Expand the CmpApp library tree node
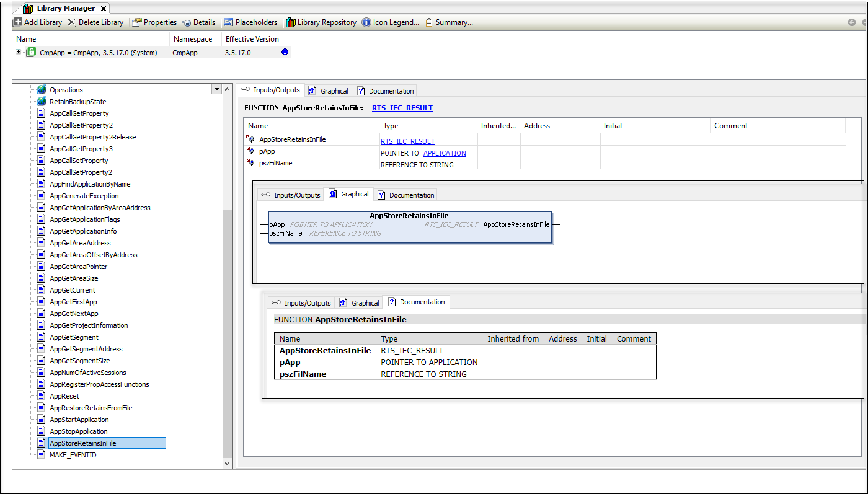 19,53
